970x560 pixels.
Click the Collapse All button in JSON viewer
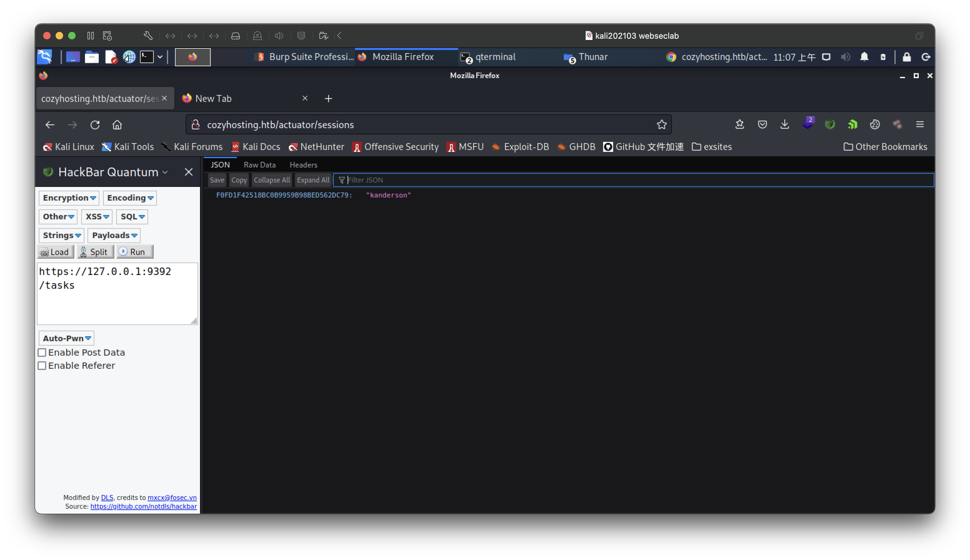click(x=271, y=180)
